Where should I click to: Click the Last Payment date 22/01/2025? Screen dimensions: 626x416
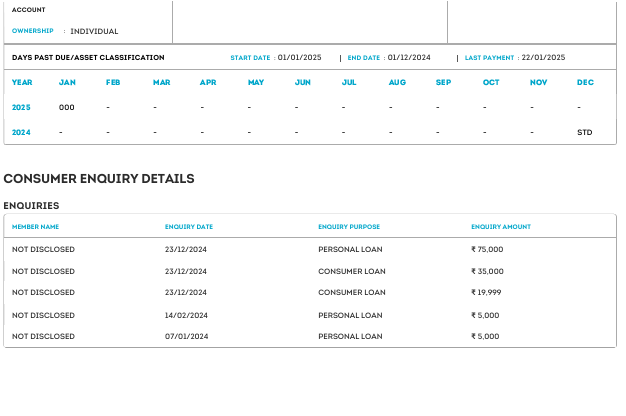point(543,58)
